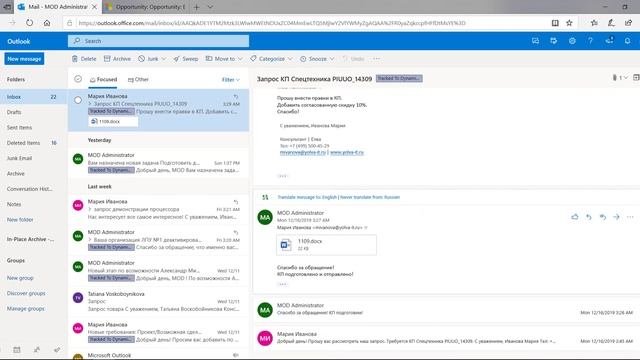Open the Help question mark icon
Viewport: 640px width, 360px height.
click(590, 41)
